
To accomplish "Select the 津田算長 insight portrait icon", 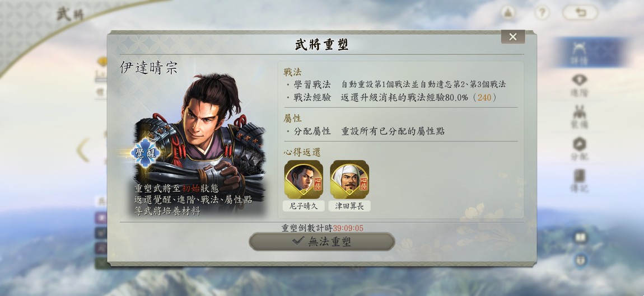I will (349, 180).
